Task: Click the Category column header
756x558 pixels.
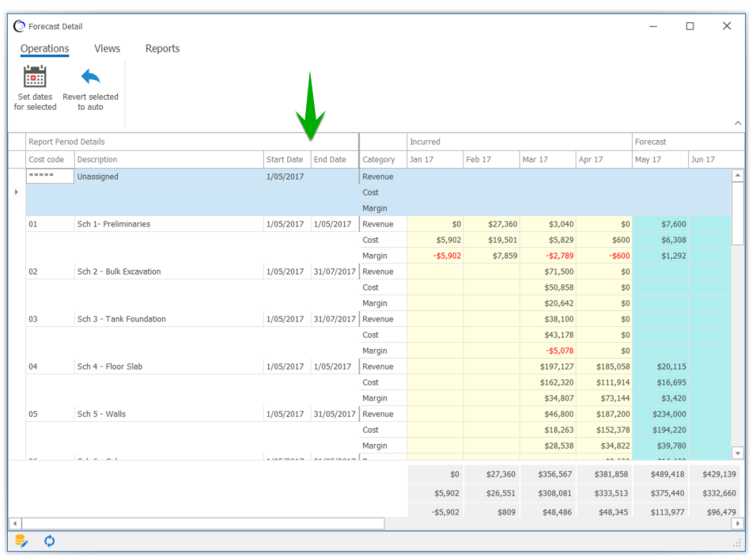Action: 383,159
